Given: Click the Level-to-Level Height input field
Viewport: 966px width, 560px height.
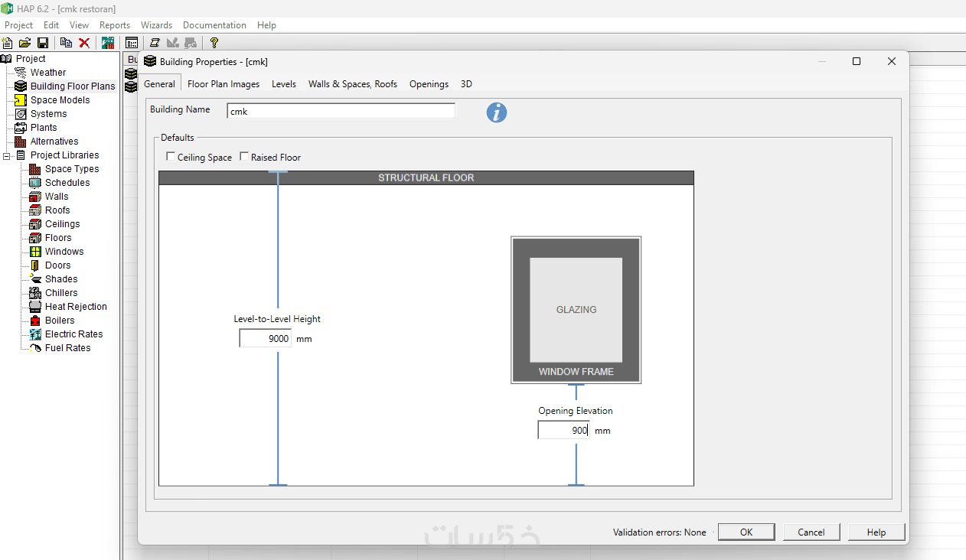Looking at the screenshot, I should click(x=266, y=338).
